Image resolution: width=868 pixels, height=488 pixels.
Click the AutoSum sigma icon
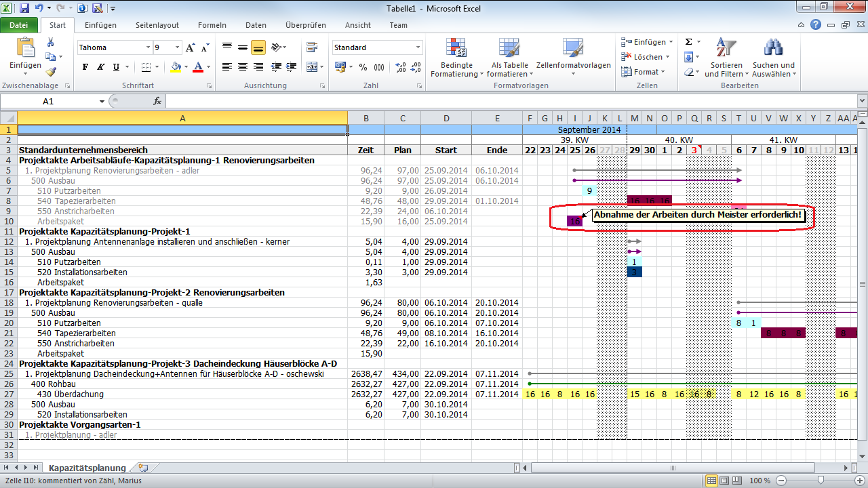(x=689, y=42)
